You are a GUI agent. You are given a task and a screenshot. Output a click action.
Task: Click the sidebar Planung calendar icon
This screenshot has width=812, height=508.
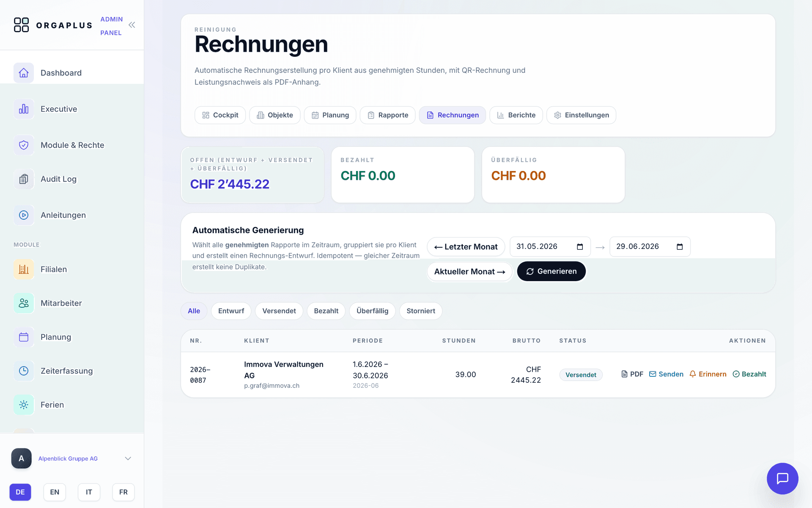click(24, 337)
